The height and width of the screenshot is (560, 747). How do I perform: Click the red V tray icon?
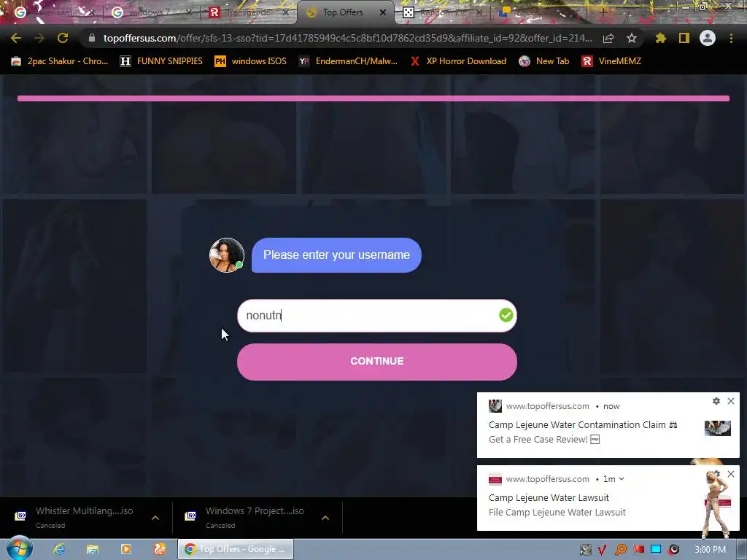pyautogui.click(x=602, y=550)
